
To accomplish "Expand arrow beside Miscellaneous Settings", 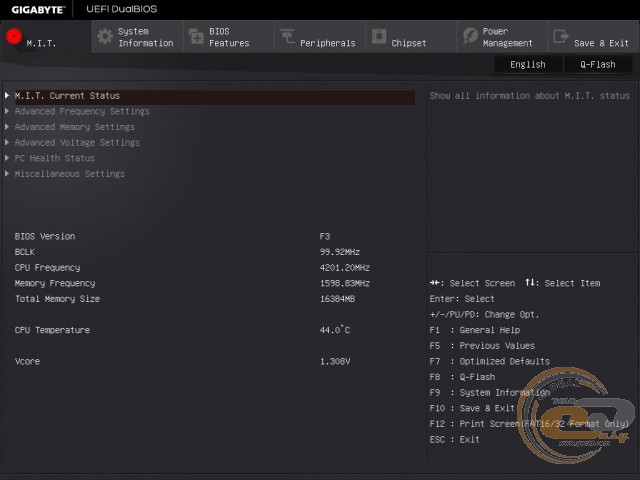I will 7,174.
